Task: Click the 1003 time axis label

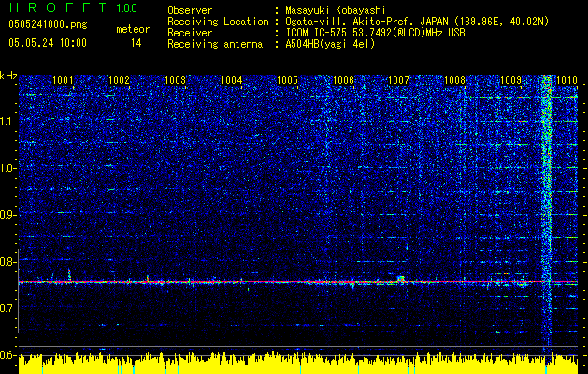Action: pos(175,79)
